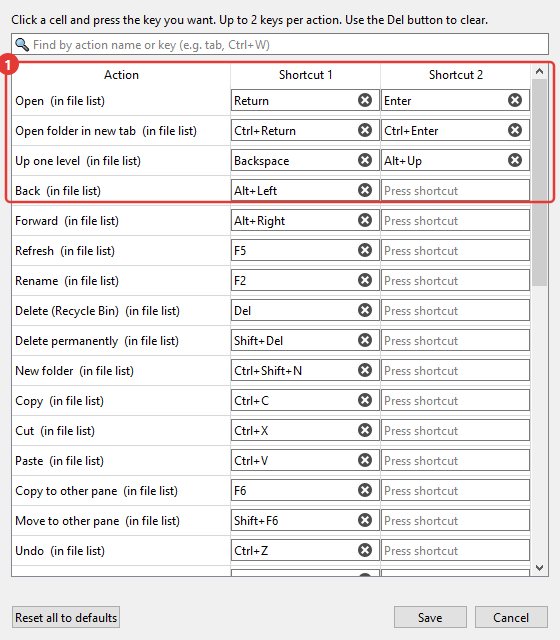Select Shortcut 2 cell for Back

455,191
